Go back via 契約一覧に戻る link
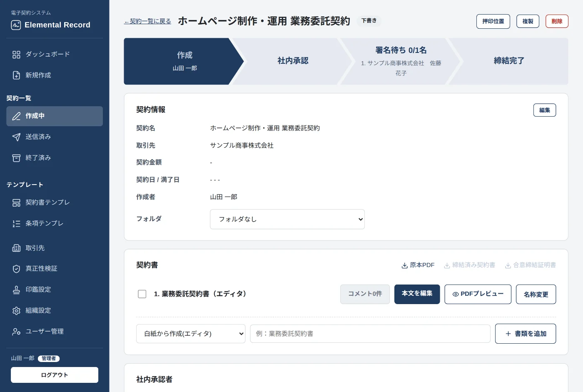 [x=147, y=21]
